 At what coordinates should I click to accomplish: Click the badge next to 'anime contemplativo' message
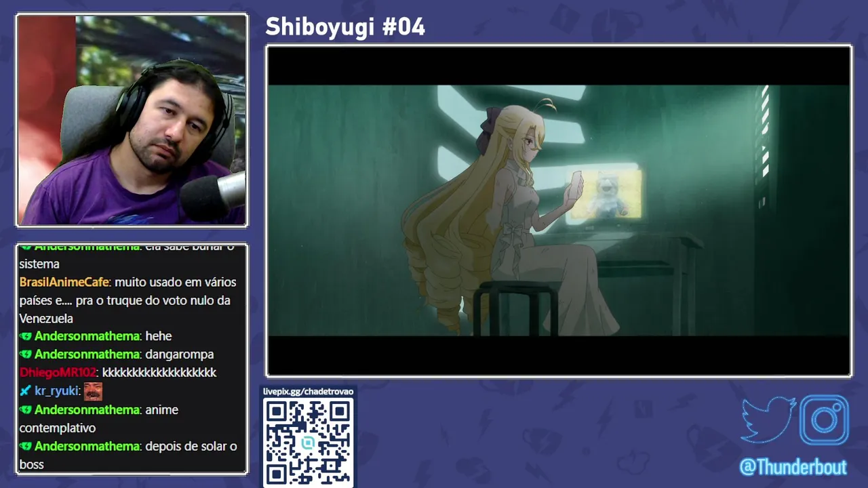point(25,410)
